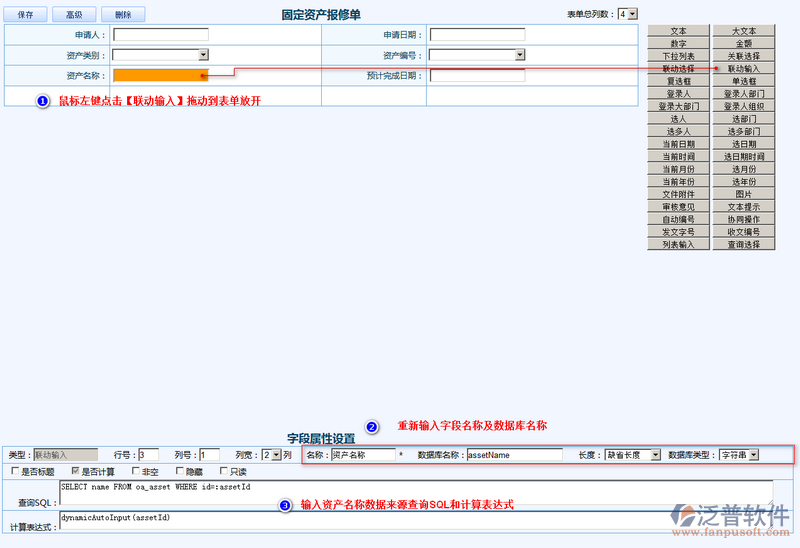Viewport: 800px width, 548px height.
Task: Open the 表单总列数 dropdown
Action: tap(628, 14)
